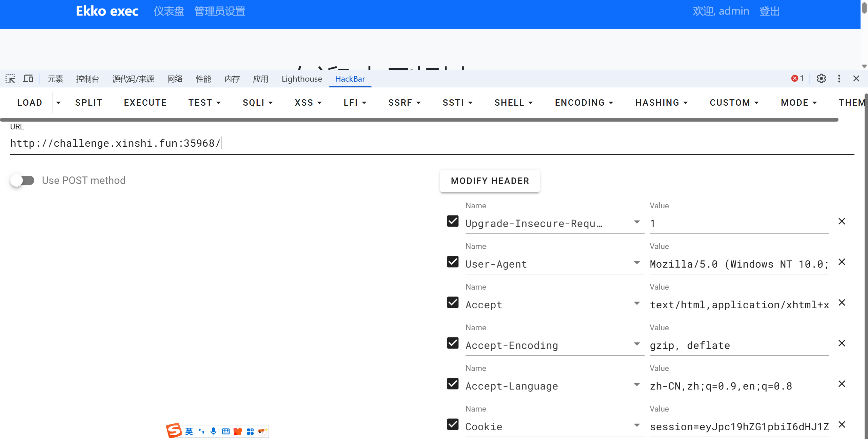Image resolution: width=868 pixels, height=439 pixels.
Task: Click the Sogou input microphone icon
Action: (213, 431)
